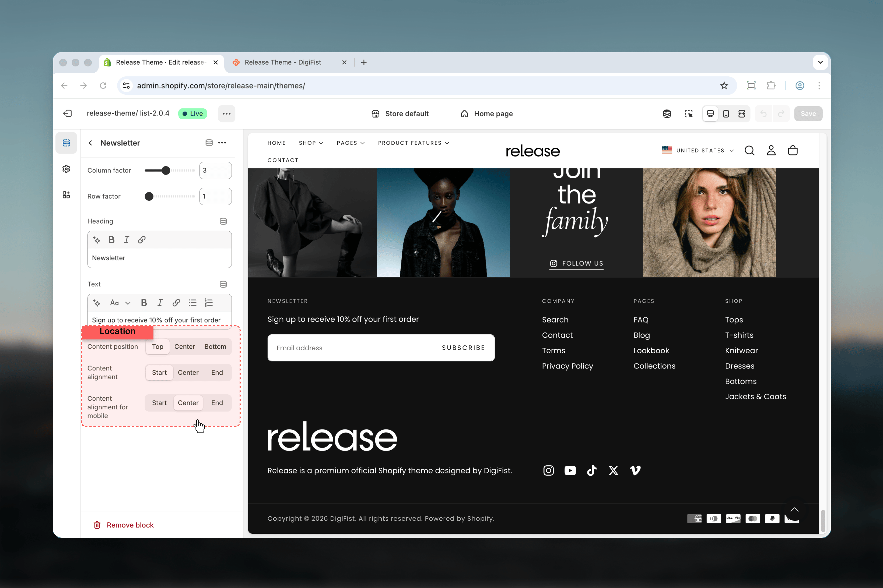Open the database icon next to Newsletter title
Image resolution: width=883 pixels, height=588 pixels.
pyautogui.click(x=209, y=143)
